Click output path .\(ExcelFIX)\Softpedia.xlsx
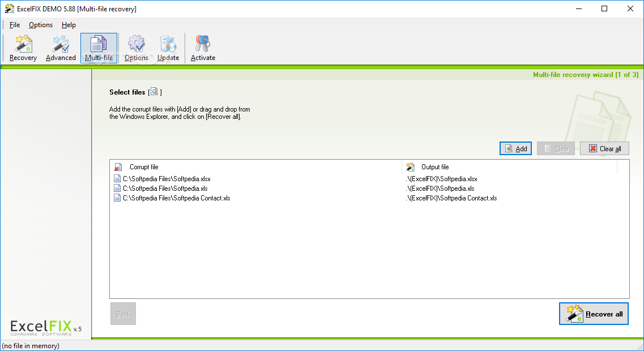The width and height of the screenshot is (644, 351). tap(442, 179)
